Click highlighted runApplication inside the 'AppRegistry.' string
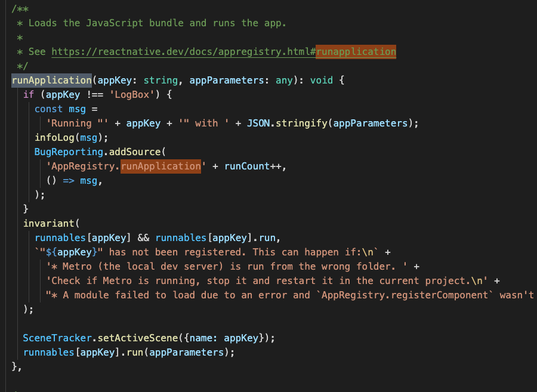The height and width of the screenshot is (392, 537). click(x=161, y=166)
